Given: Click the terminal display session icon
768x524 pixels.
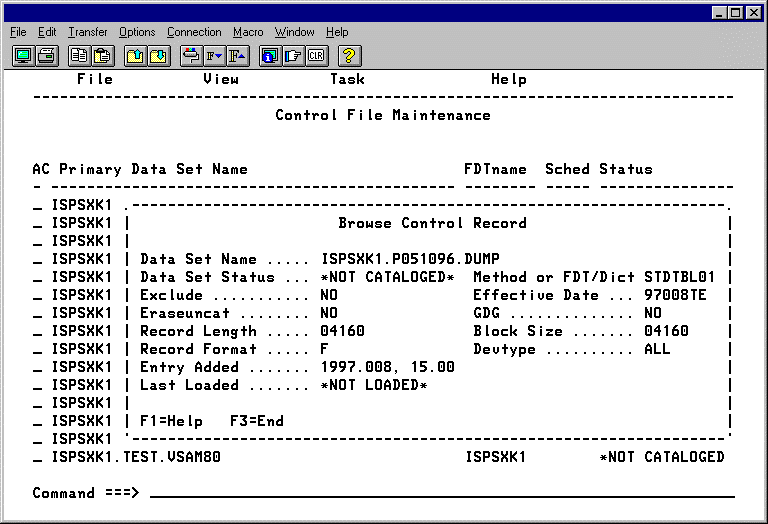Looking at the screenshot, I should 23,56.
